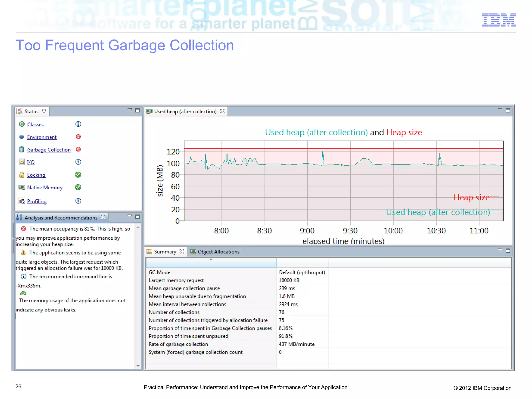Viewport: 532px width, 399px height.
Task: Open the Garbage Collection status link
Action: tap(49, 150)
